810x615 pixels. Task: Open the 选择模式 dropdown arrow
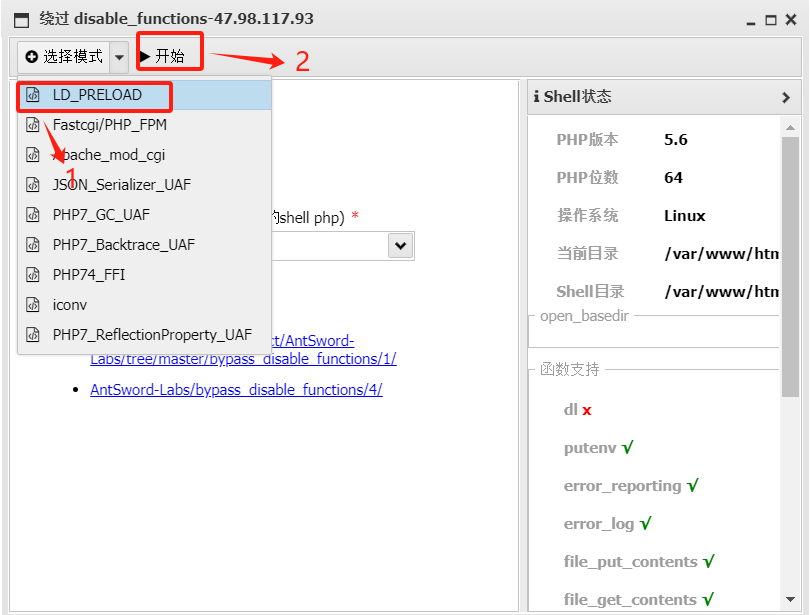(x=119, y=57)
